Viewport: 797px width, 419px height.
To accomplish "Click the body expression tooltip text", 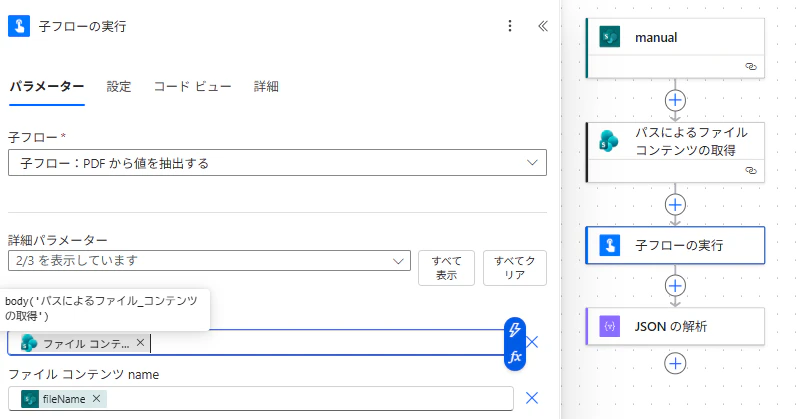I will (101, 308).
